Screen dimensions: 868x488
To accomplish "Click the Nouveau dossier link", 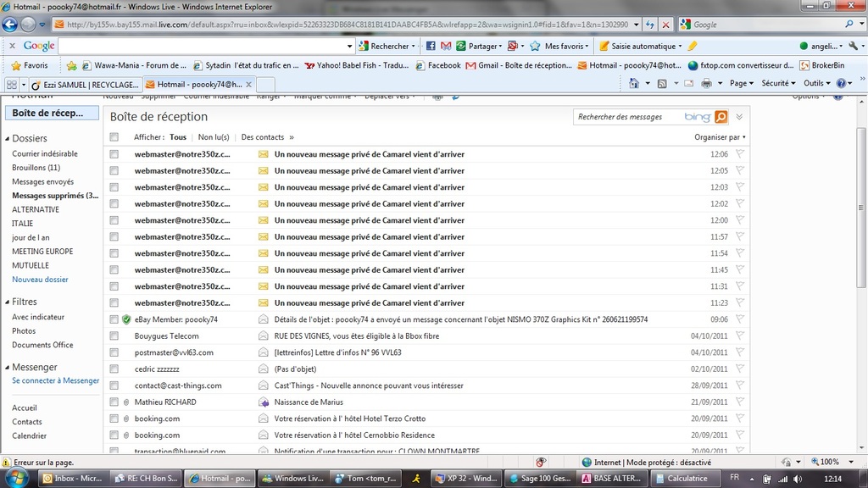I will click(x=40, y=280).
